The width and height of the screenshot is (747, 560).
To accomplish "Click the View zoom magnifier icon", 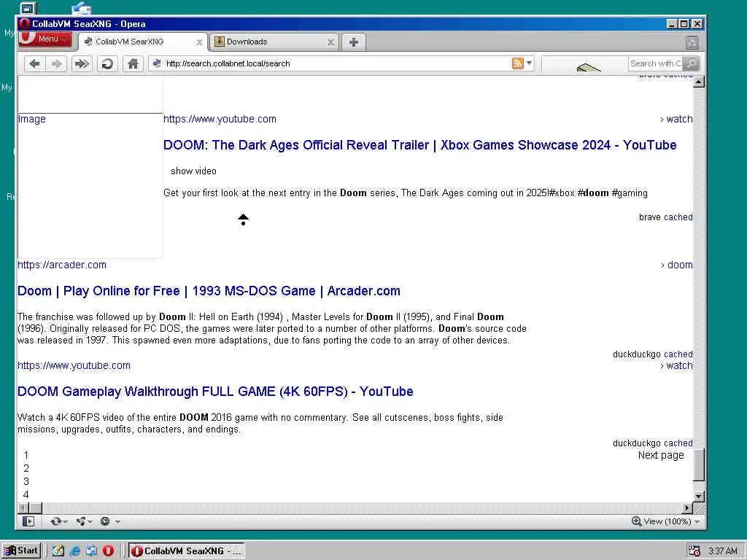I will (636, 521).
